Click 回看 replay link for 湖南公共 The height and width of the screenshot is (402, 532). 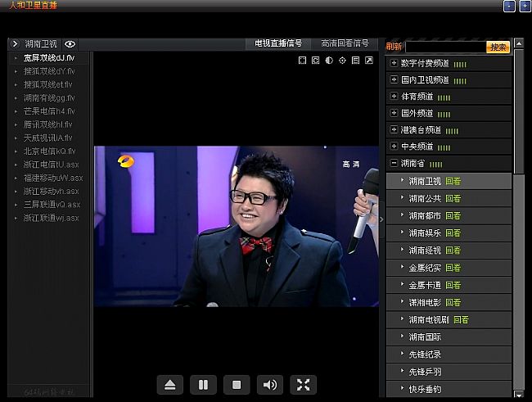click(453, 199)
